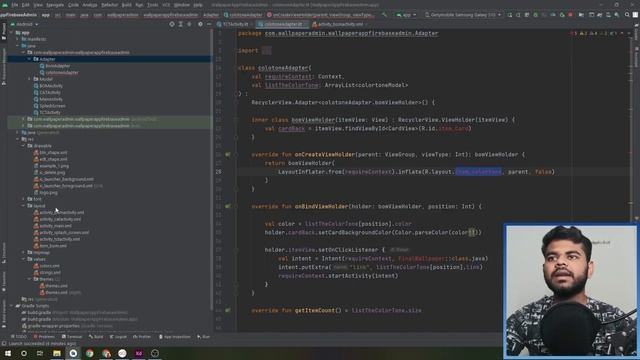Open the File menu
This screenshot has width=640, height=360.
tap(15, 5)
